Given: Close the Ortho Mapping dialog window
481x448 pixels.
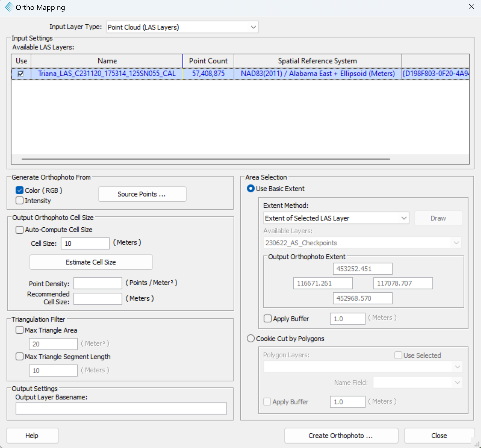Looking at the screenshot, I should click(471, 7).
